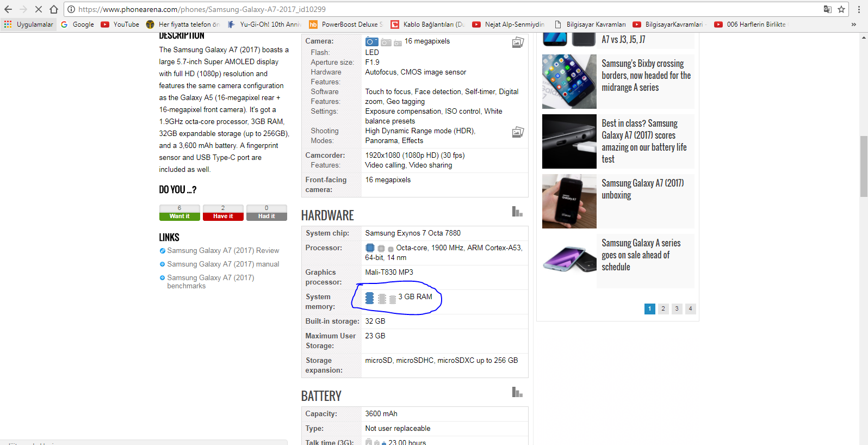The height and width of the screenshot is (445, 868).
Task: Click the Galaxy A7 unboxing thumbnail
Action: pyautogui.click(x=569, y=201)
